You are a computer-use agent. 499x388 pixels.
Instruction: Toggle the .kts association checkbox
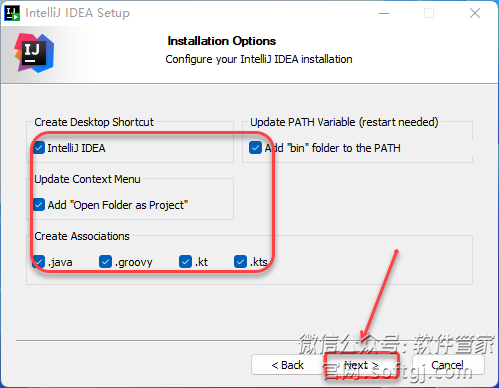[x=240, y=262]
